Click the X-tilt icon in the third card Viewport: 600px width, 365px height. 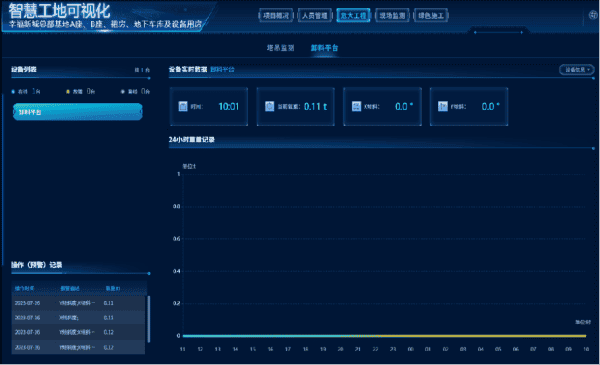356,106
